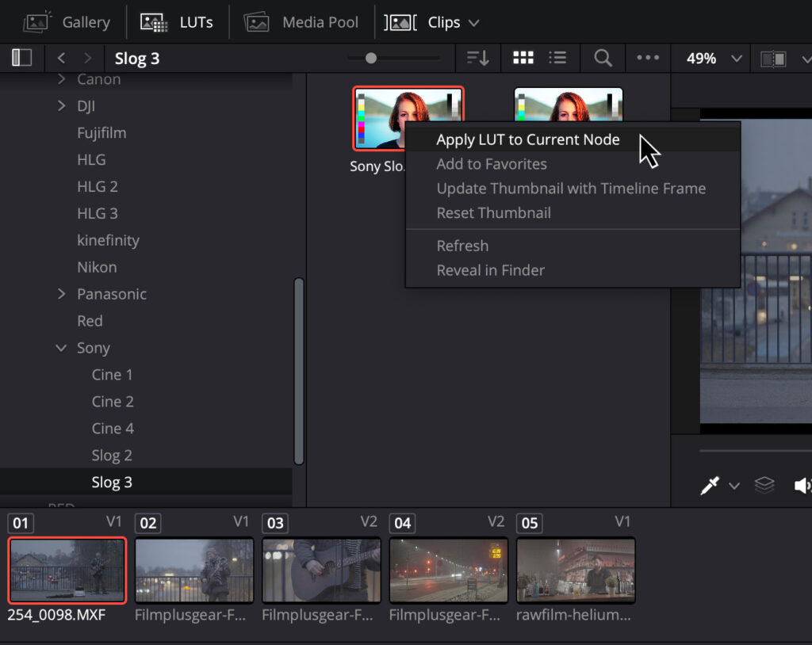The image size is (812, 645).
Task: Open the three-dots options menu
Action: tap(648, 58)
